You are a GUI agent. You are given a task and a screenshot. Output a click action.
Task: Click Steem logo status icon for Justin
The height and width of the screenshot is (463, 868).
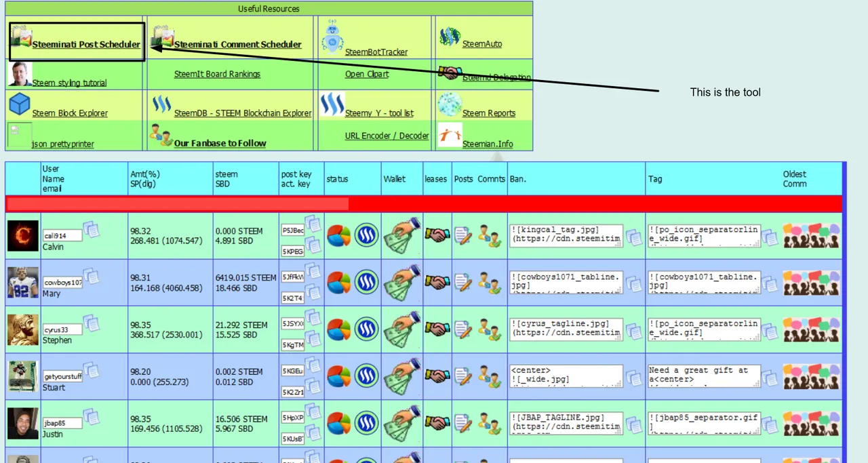pyautogui.click(x=367, y=423)
